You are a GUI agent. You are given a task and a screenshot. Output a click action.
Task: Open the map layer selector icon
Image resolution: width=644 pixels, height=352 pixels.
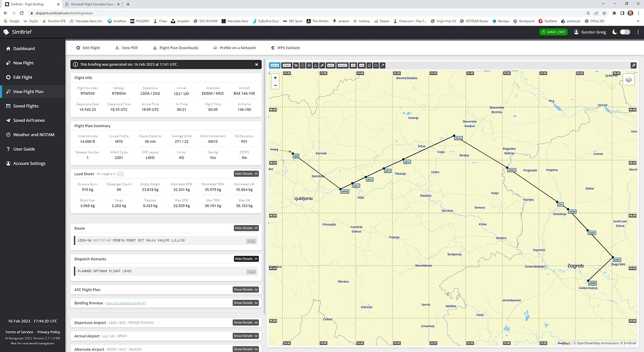point(628,79)
